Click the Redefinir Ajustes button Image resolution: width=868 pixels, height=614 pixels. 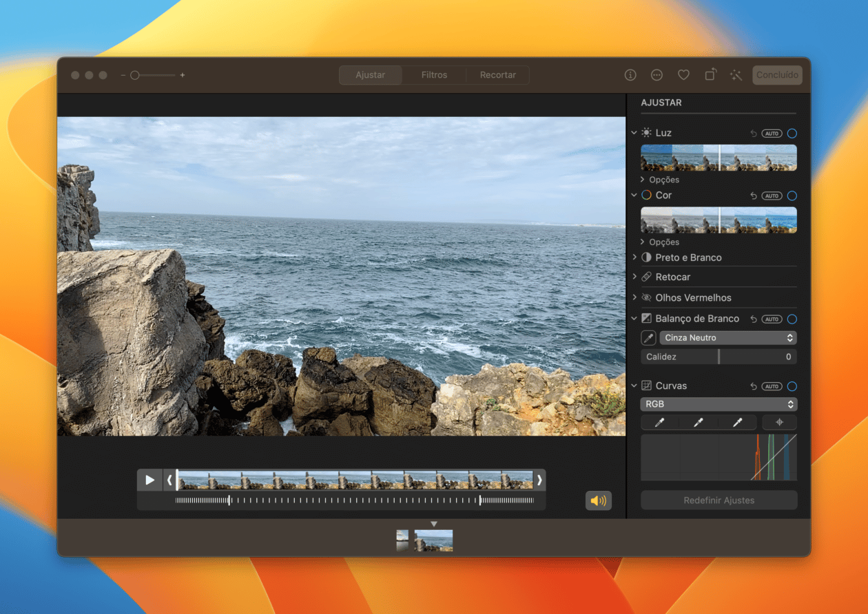click(x=719, y=500)
